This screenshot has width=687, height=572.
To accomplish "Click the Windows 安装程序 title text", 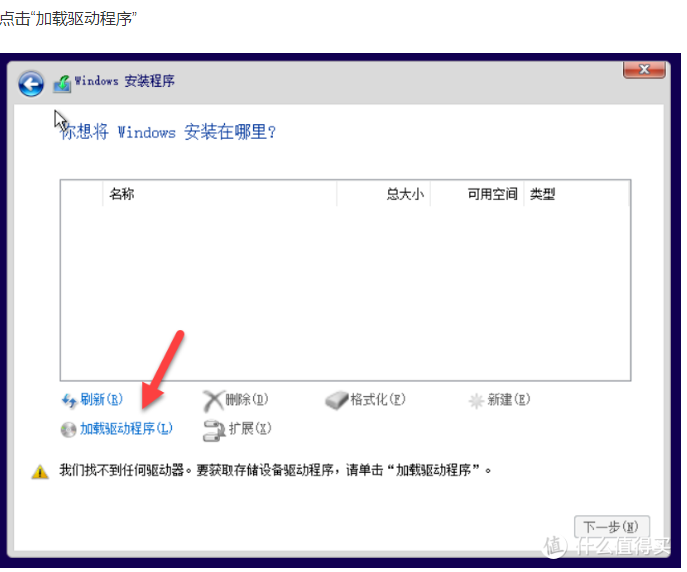I will click(124, 81).
